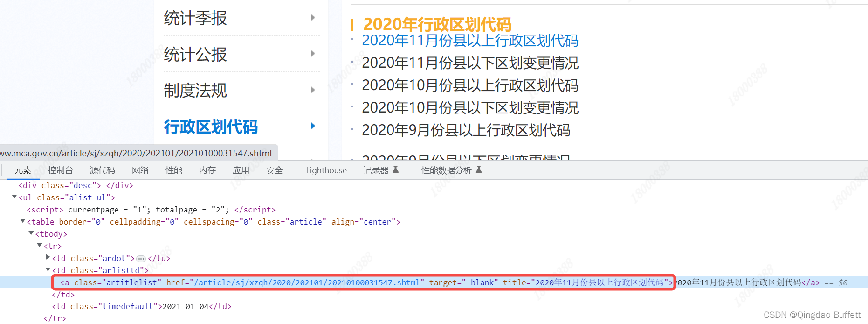Image resolution: width=868 pixels, height=324 pixels.
Task: Click the ellipsis badge in td ardot
Action: pos(141,259)
